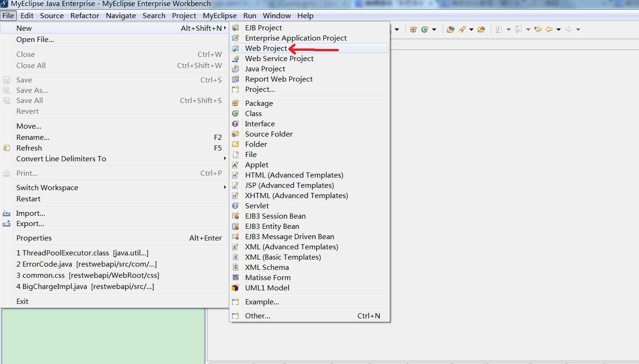Click Open File... in File menu
Screen dimensions: 639x364
(114, 40)
